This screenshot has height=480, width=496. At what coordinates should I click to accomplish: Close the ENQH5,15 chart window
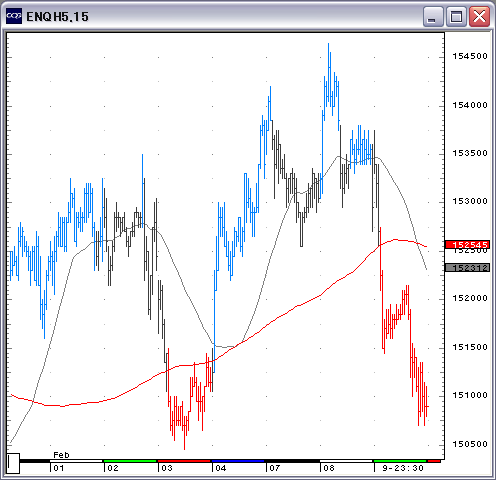coord(479,16)
